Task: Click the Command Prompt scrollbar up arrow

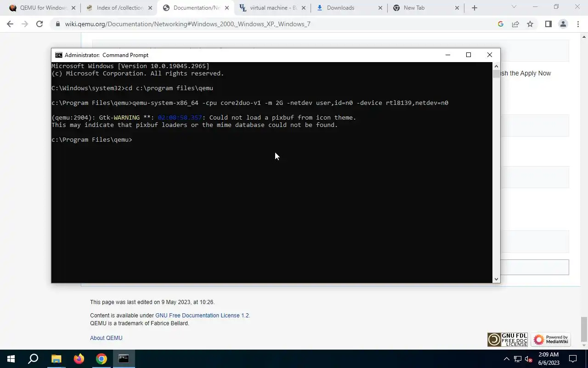Action: pos(496,66)
